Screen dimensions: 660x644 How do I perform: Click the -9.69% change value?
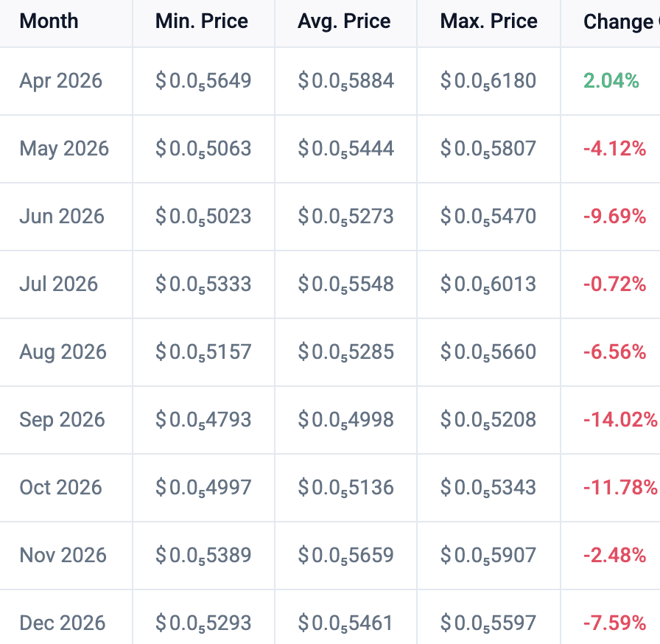click(x=614, y=216)
